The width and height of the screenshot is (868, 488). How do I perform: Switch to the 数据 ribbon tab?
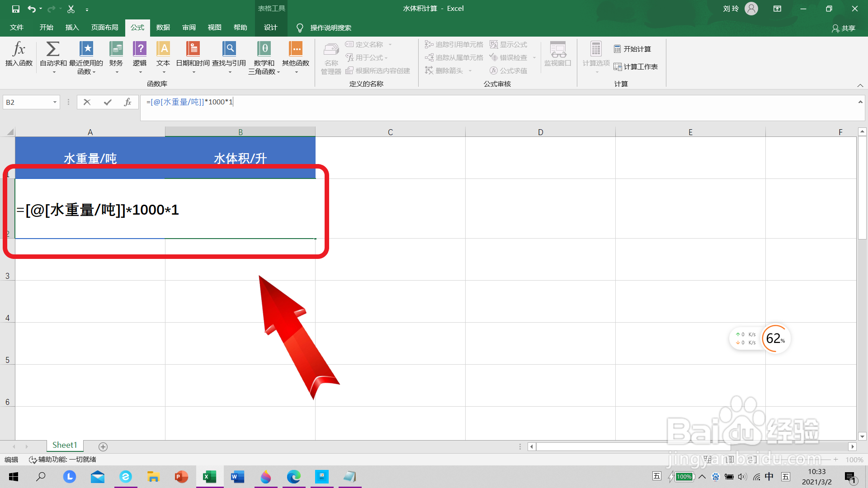tap(163, 28)
